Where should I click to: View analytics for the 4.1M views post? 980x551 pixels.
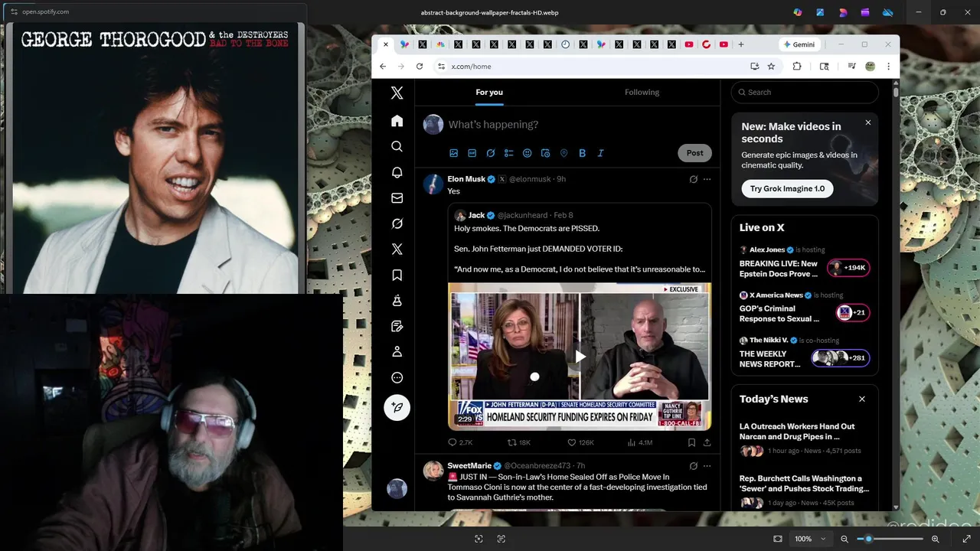click(x=639, y=442)
